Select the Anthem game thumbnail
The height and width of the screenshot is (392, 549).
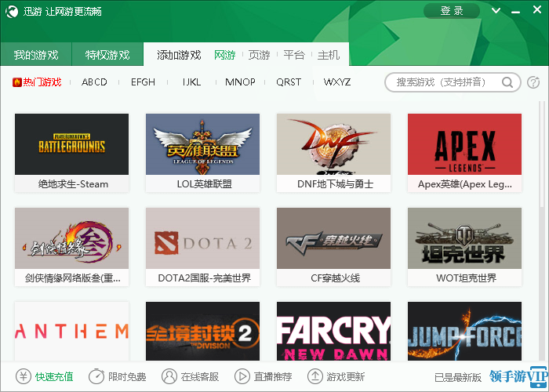[x=72, y=331]
